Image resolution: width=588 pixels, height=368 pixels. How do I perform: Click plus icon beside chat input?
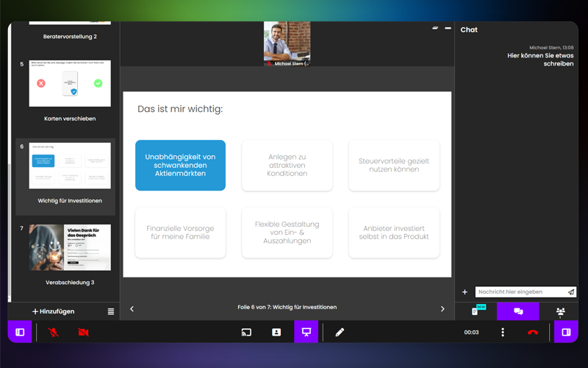465,292
